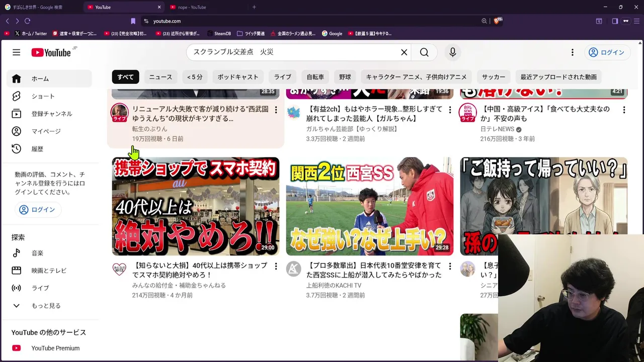644x362 pixels.
Task: Start voice search with microphone
Action: 452,52
